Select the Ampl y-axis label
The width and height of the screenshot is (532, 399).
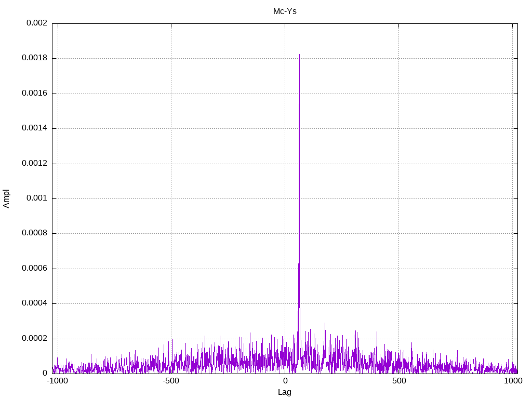coord(6,198)
